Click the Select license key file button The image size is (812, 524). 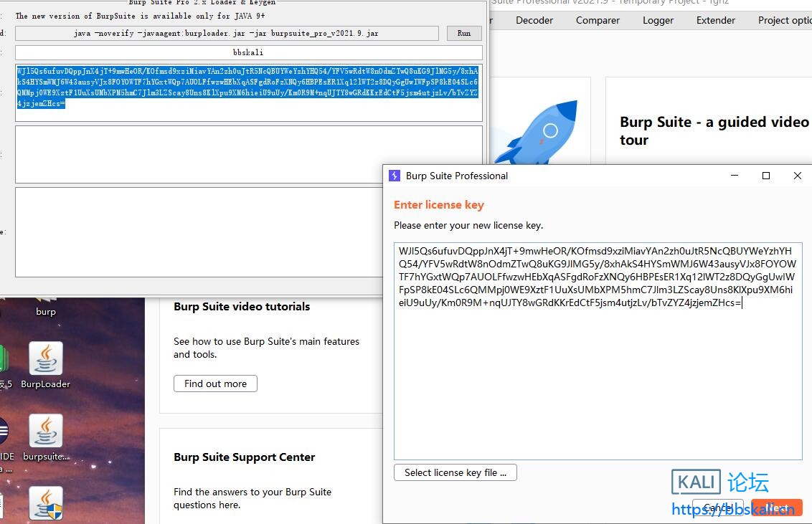455,472
